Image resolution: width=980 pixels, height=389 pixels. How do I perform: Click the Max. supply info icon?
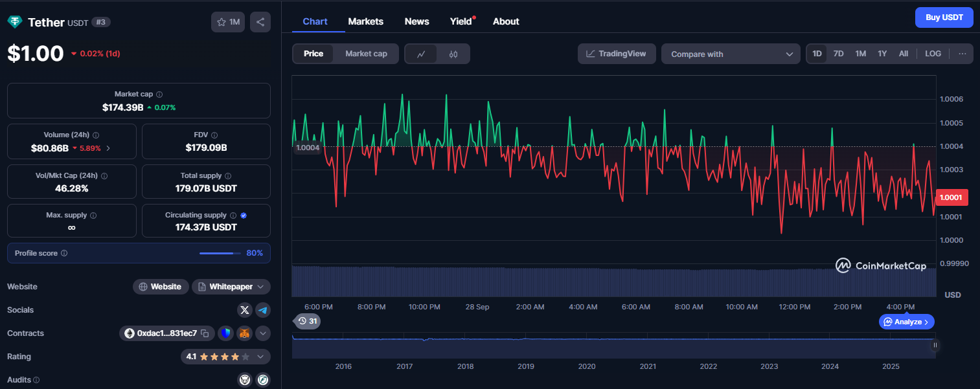(93, 216)
